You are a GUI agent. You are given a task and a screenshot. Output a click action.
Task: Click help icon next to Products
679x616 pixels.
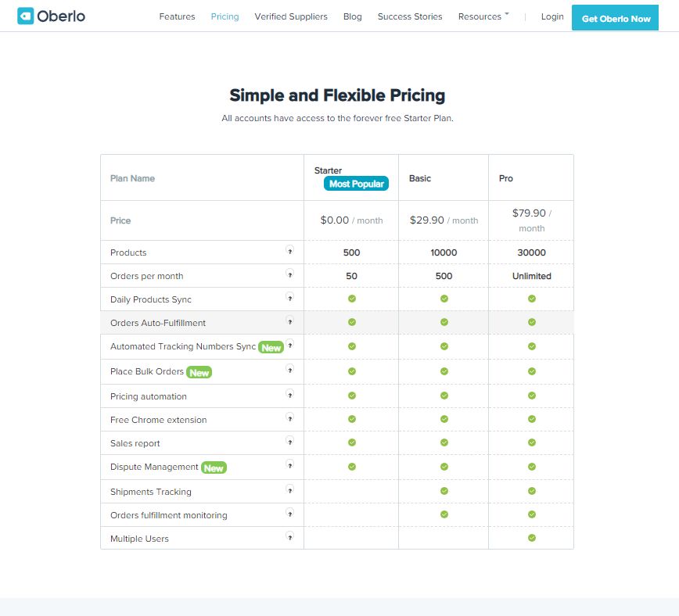pyautogui.click(x=290, y=252)
